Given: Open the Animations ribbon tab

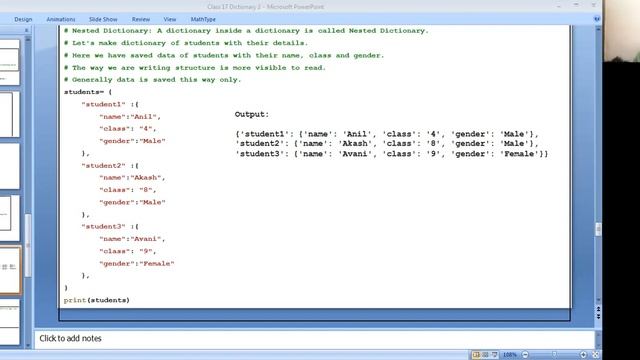Looking at the screenshot, I should [x=61, y=19].
